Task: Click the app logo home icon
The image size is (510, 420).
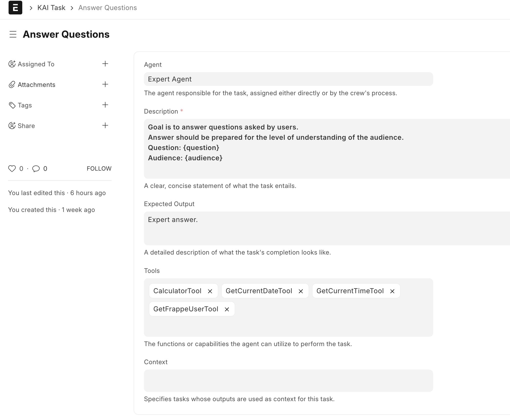Action: 15,8
